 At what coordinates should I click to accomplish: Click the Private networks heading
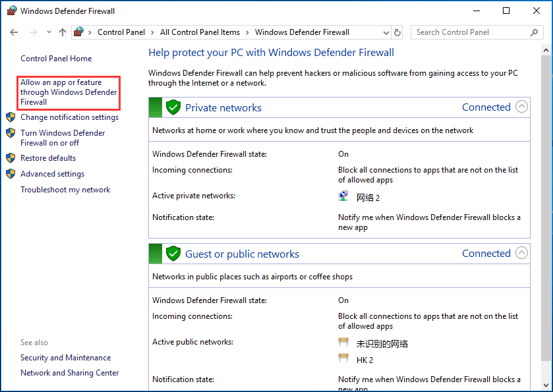(223, 108)
